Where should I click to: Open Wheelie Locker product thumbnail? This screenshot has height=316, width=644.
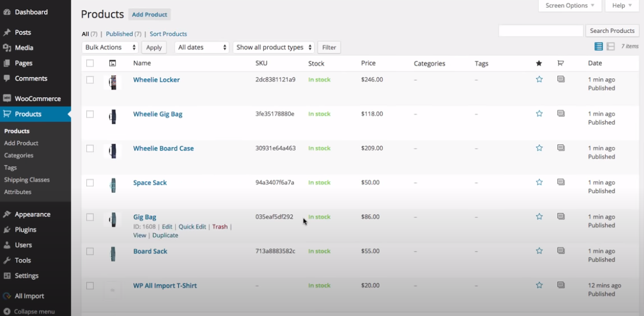112,82
